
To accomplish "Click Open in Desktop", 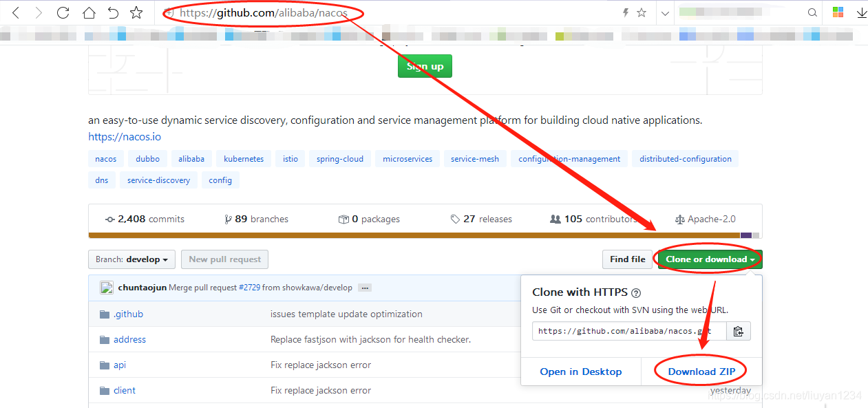I will pos(581,372).
